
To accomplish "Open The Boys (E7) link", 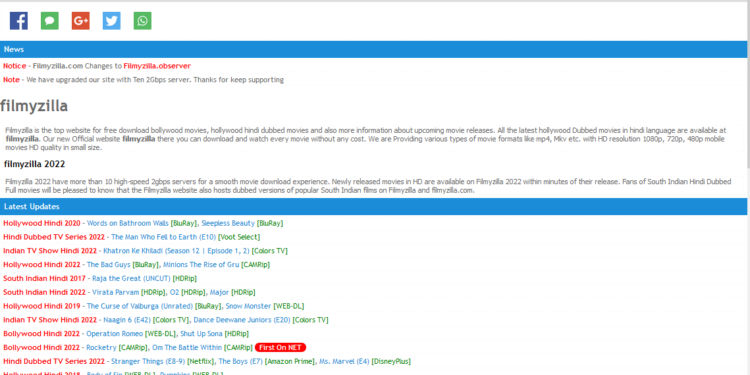I will pos(241,362).
